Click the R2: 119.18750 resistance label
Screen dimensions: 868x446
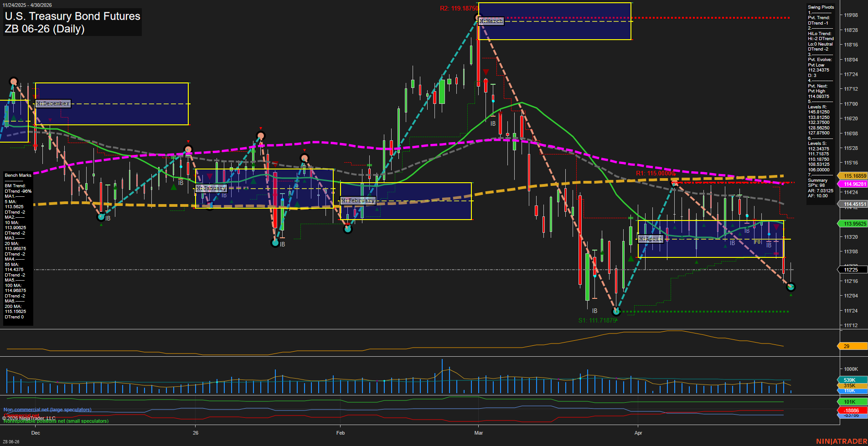(x=459, y=7)
